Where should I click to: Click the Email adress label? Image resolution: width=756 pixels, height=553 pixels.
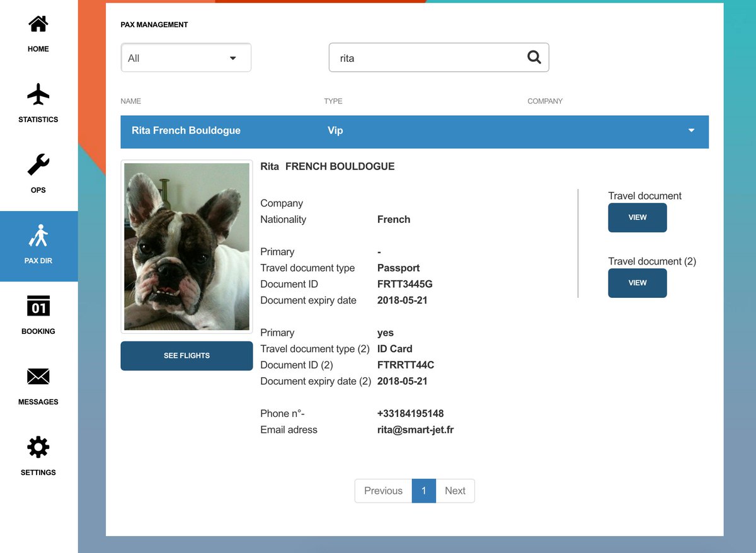[289, 430]
